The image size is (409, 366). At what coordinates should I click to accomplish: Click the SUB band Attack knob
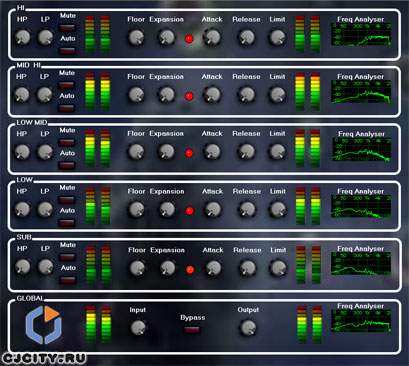click(x=213, y=268)
